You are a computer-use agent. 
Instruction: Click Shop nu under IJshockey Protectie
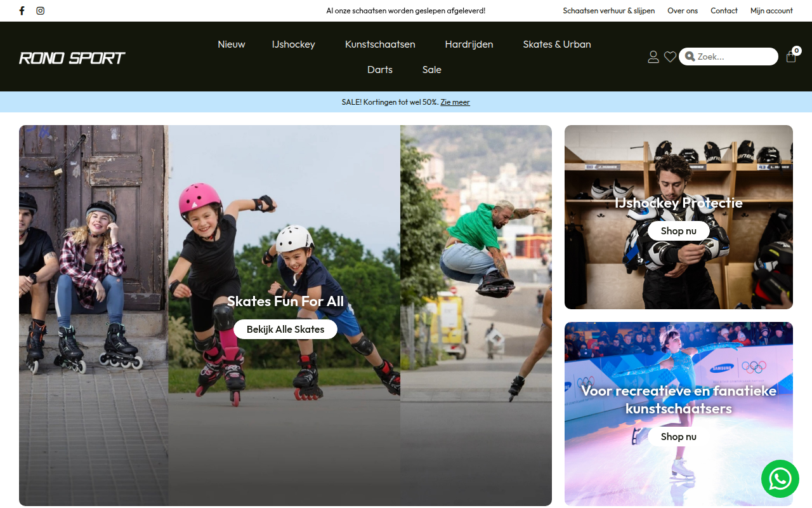(x=679, y=231)
